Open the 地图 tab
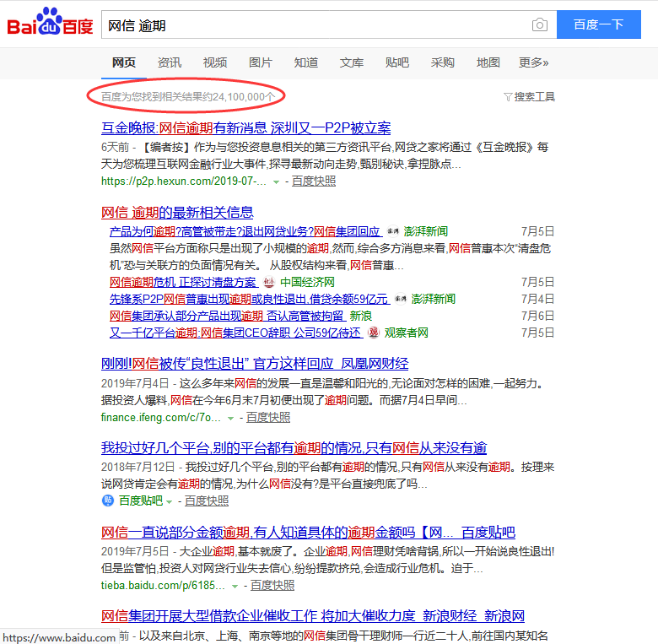The width and height of the screenshot is (658, 644). coord(488,63)
